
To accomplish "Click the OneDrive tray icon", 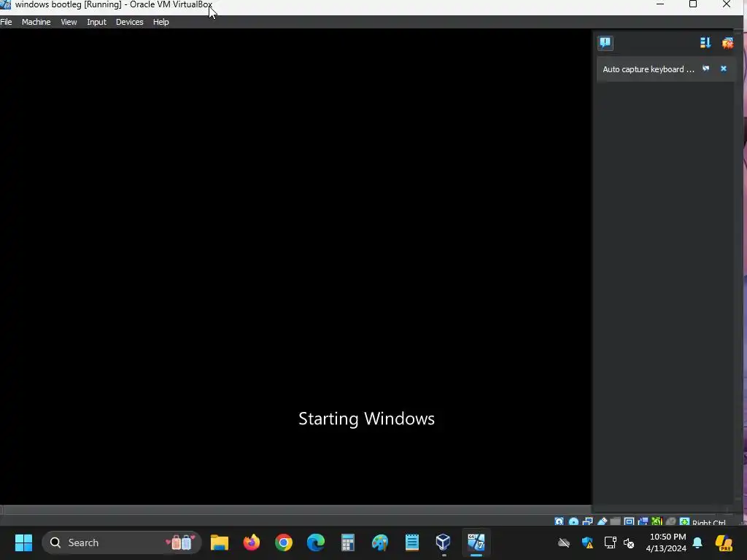I will (564, 542).
